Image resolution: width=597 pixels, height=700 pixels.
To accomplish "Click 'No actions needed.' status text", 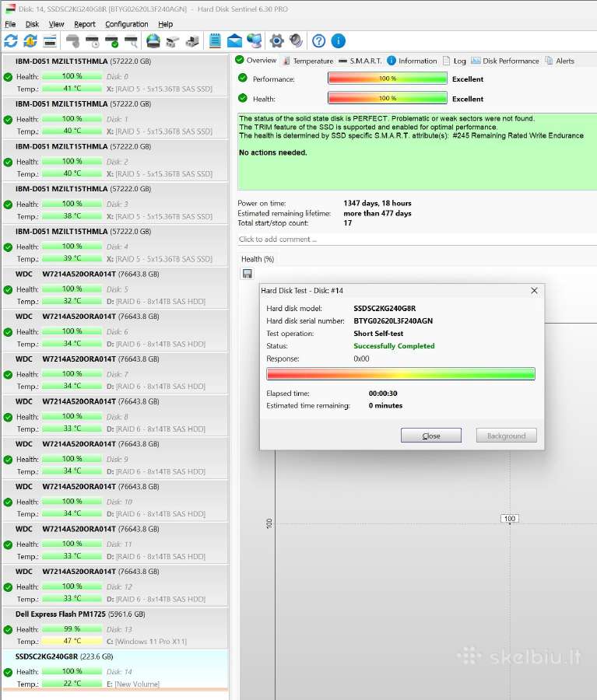I will (272, 152).
